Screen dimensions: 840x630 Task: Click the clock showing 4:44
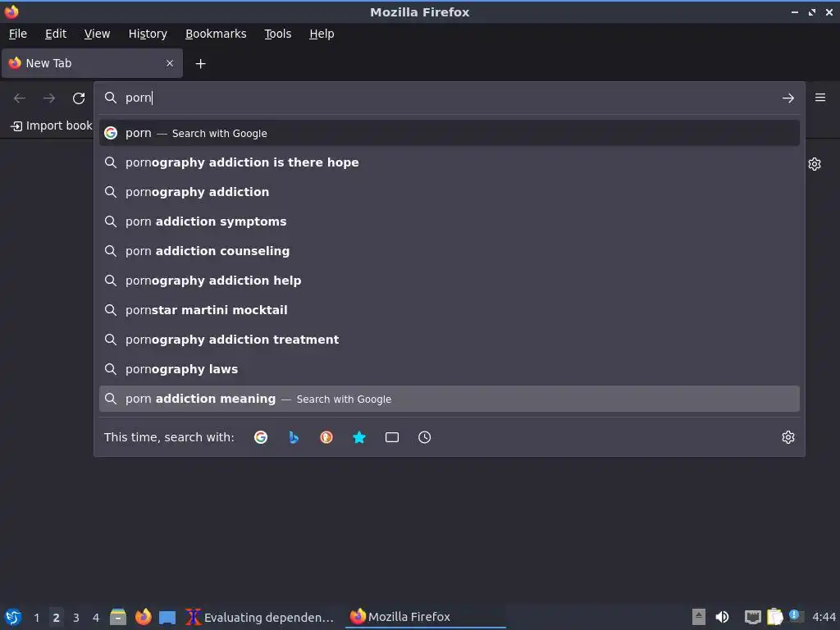[824, 617]
